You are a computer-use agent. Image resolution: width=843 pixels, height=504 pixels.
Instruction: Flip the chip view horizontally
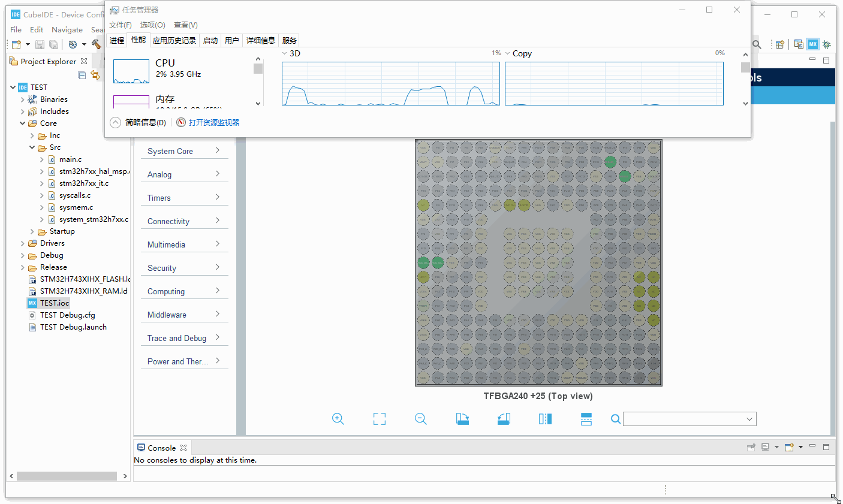[545, 419]
